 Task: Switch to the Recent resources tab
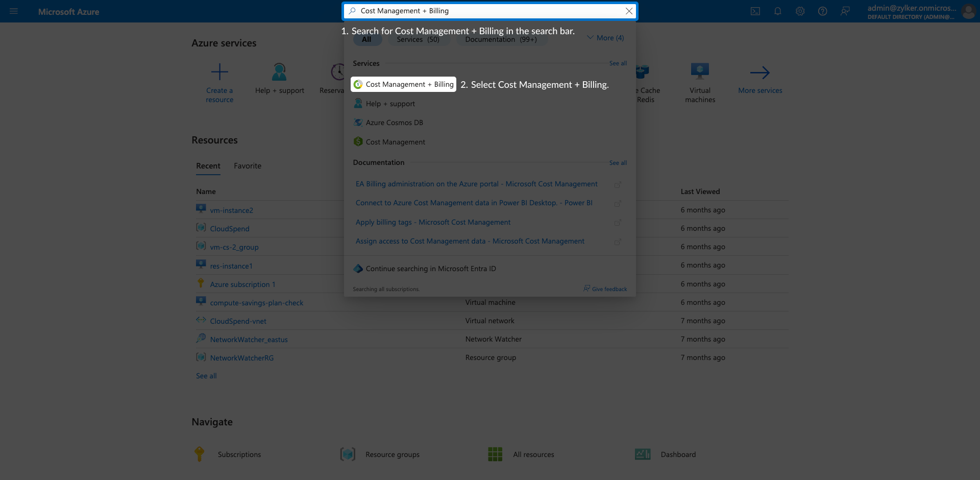tap(208, 166)
